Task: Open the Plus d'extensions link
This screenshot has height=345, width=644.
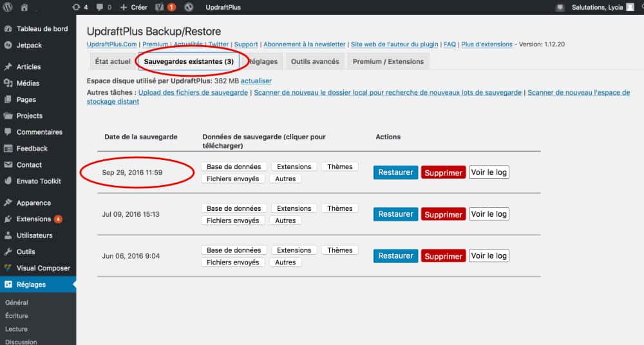Action: click(487, 44)
